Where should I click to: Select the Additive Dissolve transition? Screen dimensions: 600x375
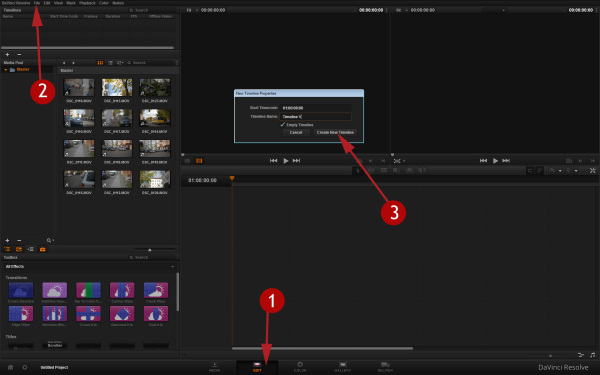[55, 290]
